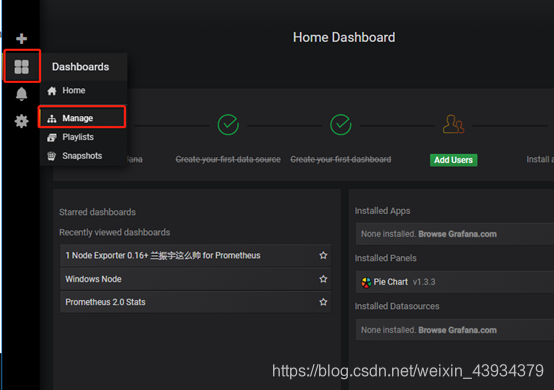Viewport: 554px width, 390px height.
Task: Click the Home Dashboard title
Action: click(x=344, y=37)
